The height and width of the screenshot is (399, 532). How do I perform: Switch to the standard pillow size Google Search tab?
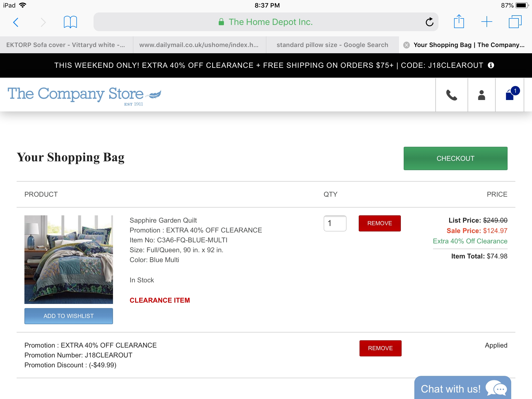(x=332, y=45)
